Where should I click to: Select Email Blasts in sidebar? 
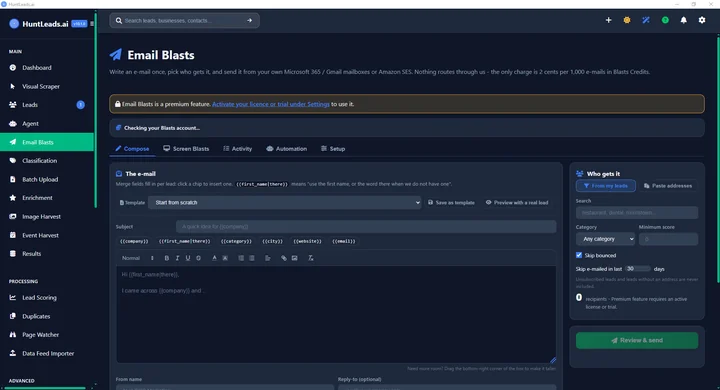(x=47, y=142)
